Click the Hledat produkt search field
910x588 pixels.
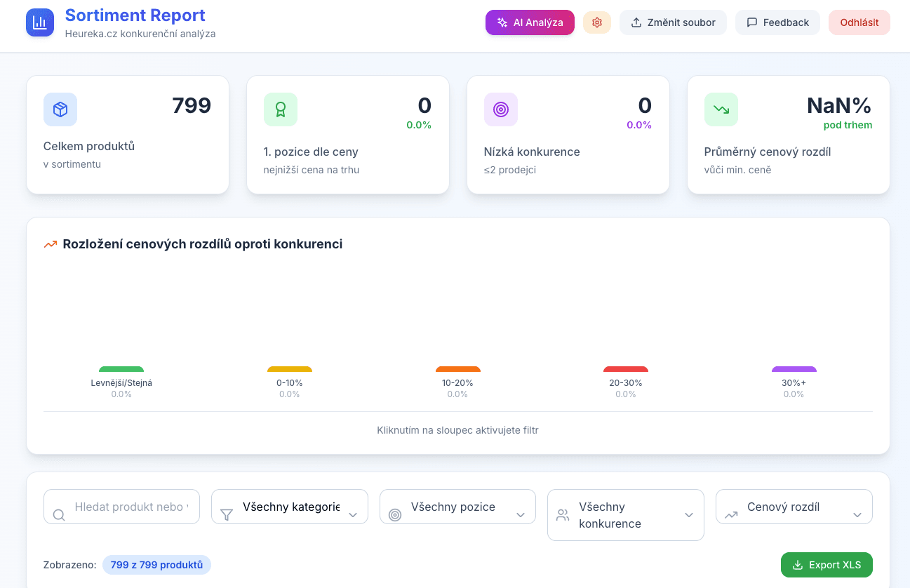click(121, 506)
